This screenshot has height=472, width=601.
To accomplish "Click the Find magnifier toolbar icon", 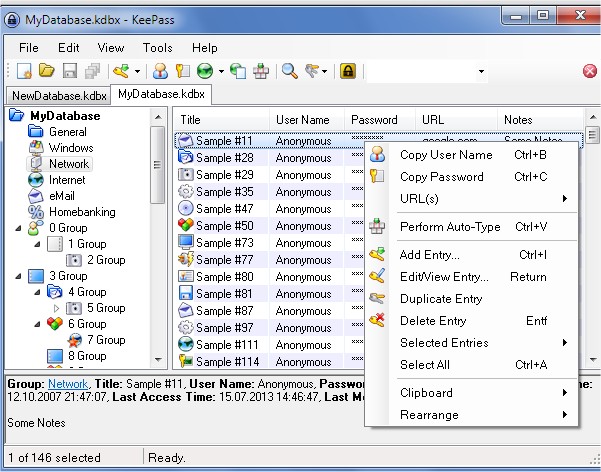I will coord(289,71).
